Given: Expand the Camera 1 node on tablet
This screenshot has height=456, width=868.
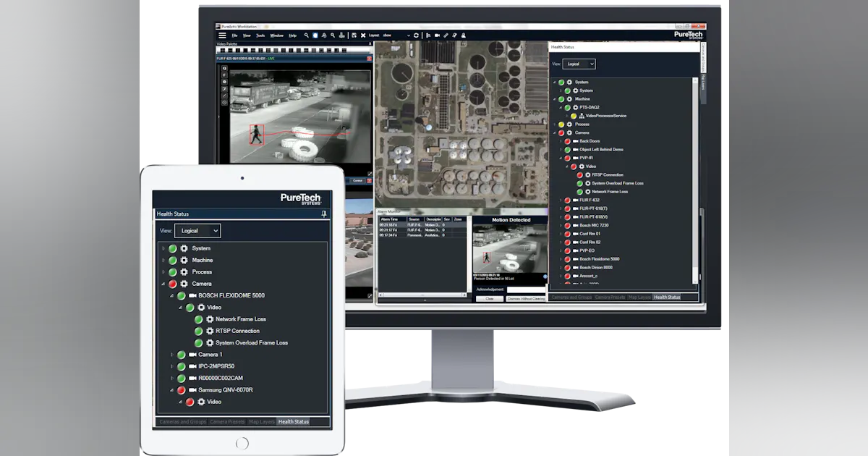Looking at the screenshot, I should (x=171, y=355).
